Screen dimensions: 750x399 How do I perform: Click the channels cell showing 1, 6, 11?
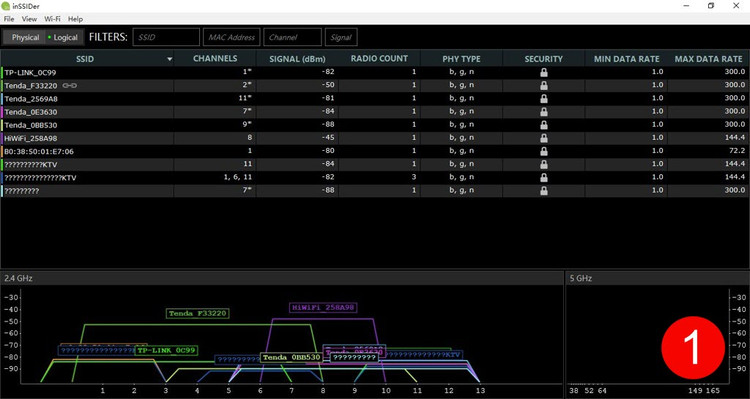[215, 177]
